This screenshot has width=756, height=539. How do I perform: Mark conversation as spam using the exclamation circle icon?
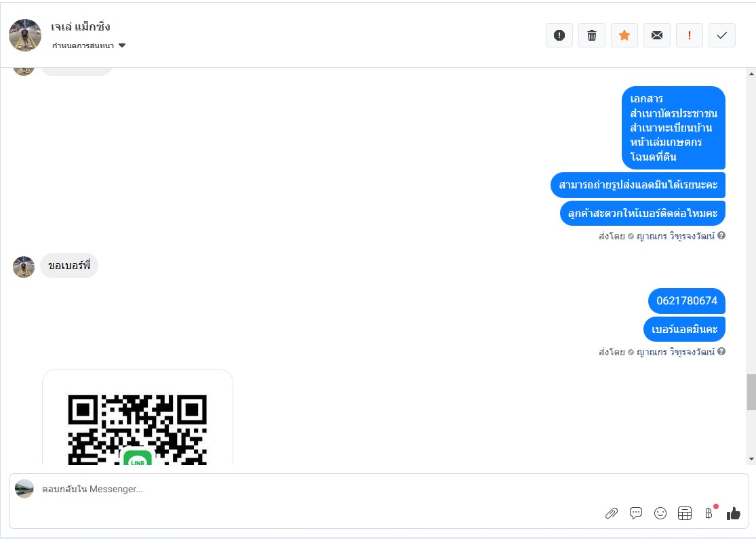(559, 35)
